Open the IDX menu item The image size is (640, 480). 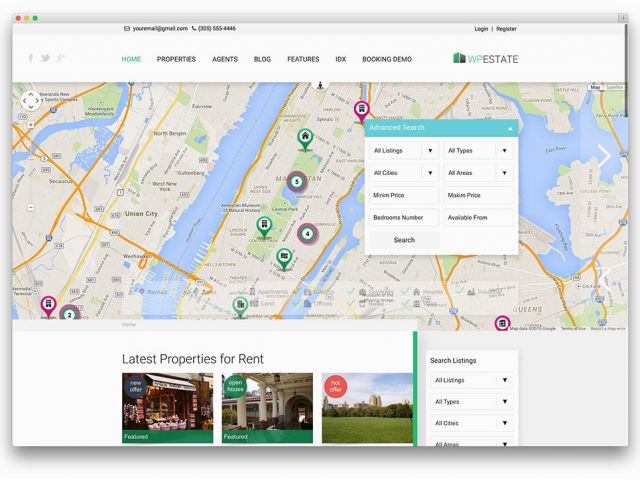point(341,59)
